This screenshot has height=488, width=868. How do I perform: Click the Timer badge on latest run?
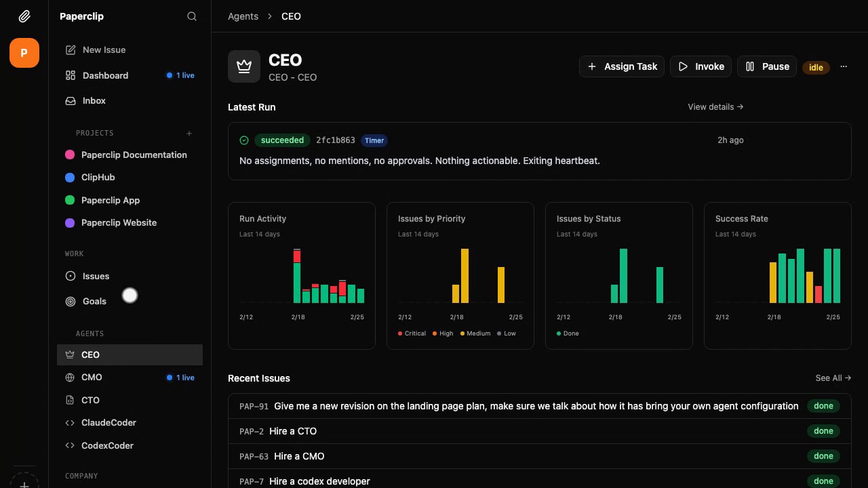(374, 140)
